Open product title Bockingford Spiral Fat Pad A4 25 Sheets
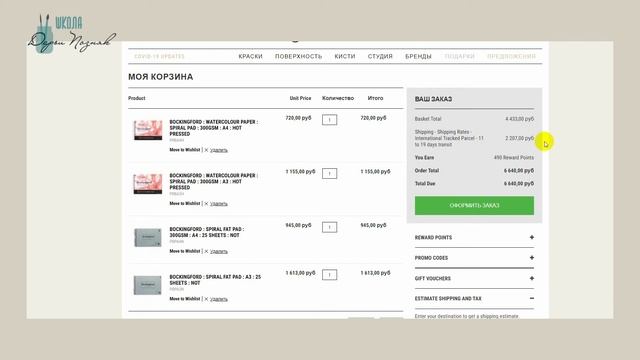 [x=207, y=232]
